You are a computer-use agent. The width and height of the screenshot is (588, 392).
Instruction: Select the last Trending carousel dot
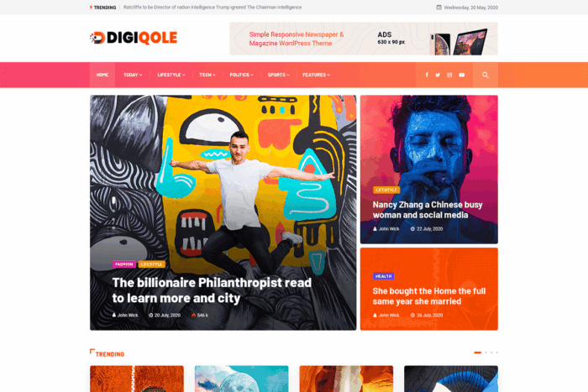click(x=497, y=353)
